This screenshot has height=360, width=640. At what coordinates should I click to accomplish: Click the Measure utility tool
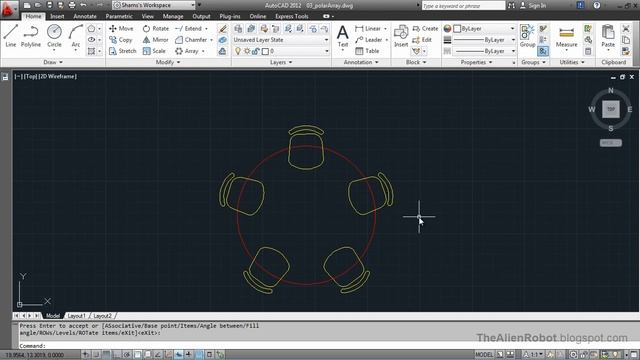click(567, 37)
